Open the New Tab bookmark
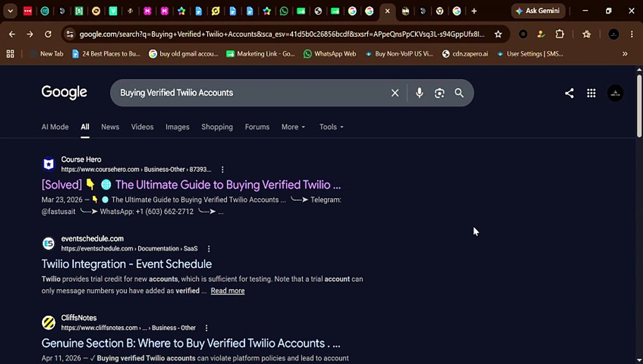The image size is (643, 364). click(47, 54)
